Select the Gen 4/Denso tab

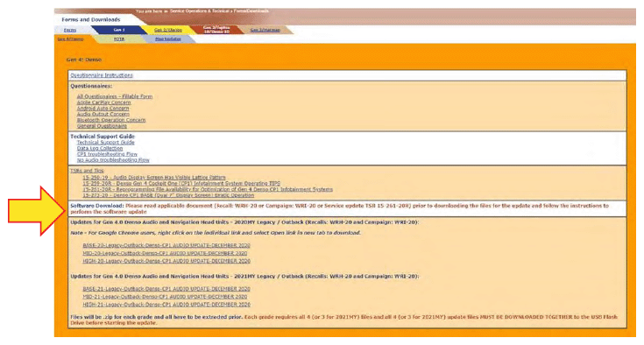tap(70, 39)
